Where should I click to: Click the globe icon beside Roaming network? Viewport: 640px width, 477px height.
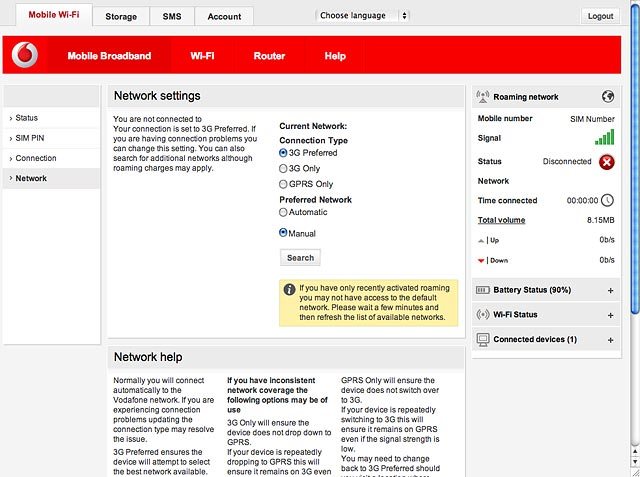(608, 97)
